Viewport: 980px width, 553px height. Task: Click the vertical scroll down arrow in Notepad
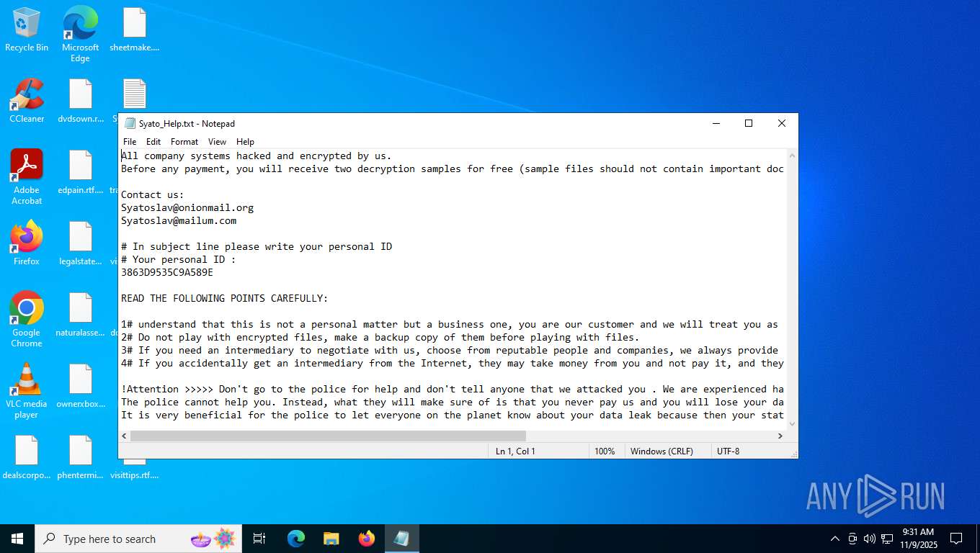[x=792, y=423]
